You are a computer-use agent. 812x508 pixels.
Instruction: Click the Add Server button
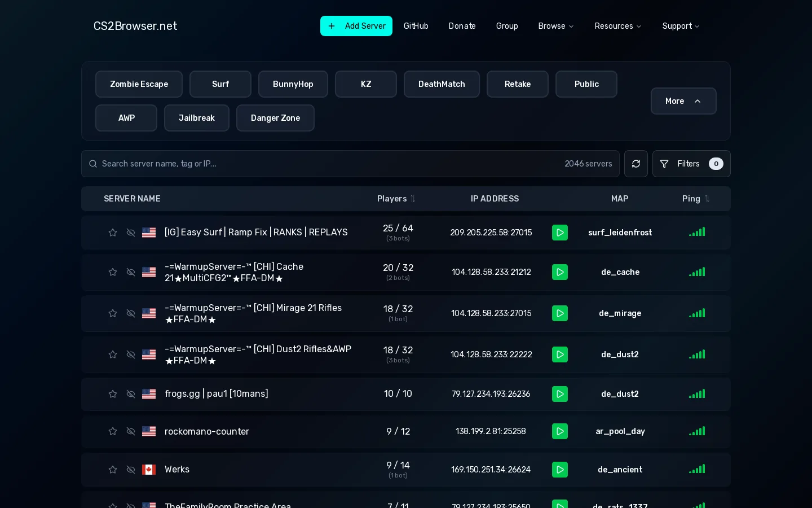356,26
